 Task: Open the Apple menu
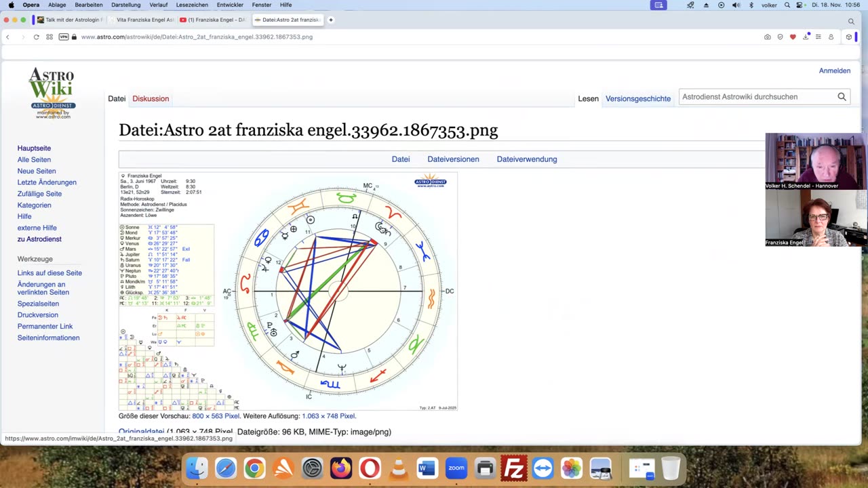pos(11,5)
